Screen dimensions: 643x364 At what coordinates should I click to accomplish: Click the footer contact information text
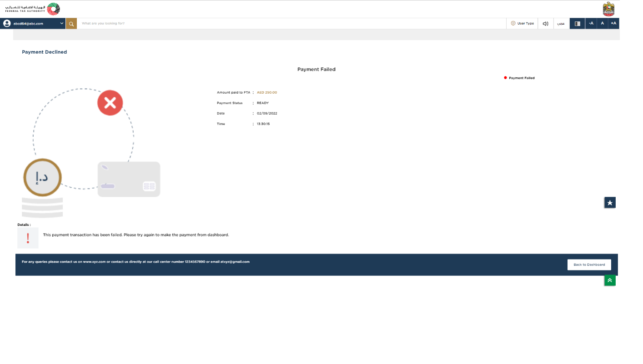pyautogui.click(x=136, y=262)
